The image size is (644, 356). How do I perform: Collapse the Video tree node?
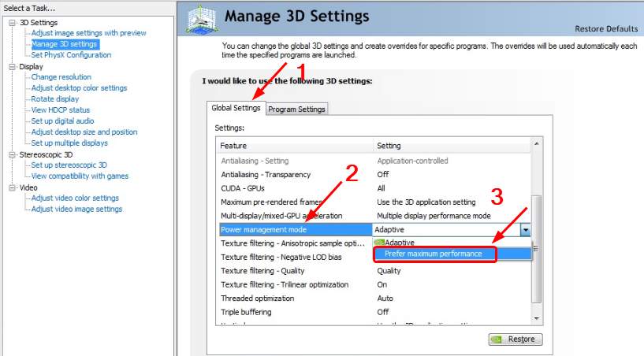tap(12, 188)
